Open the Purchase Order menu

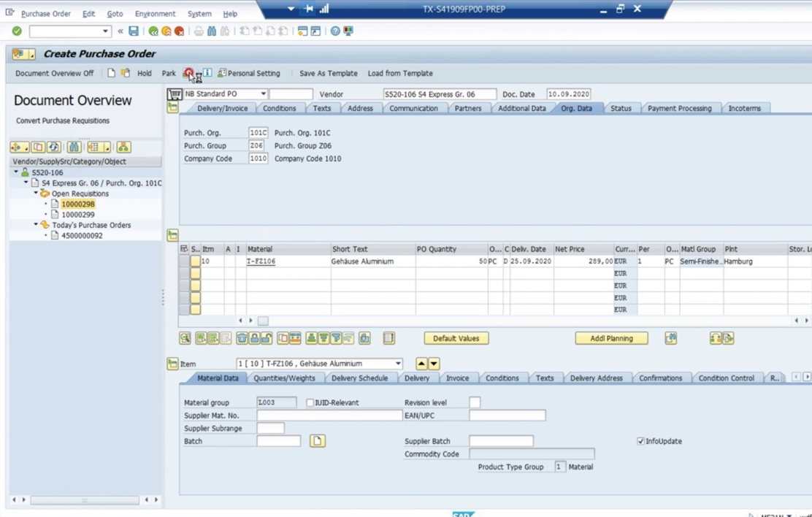pos(45,14)
